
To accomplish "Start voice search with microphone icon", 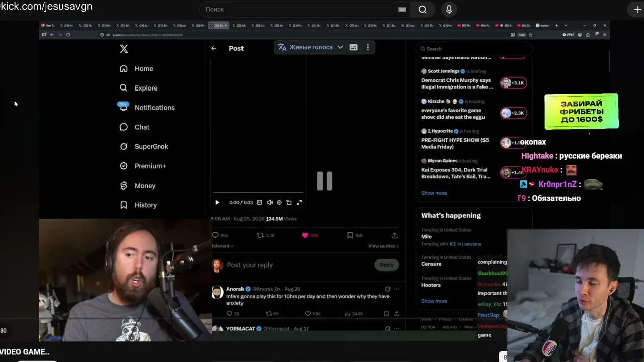I will click(x=449, y=9).
